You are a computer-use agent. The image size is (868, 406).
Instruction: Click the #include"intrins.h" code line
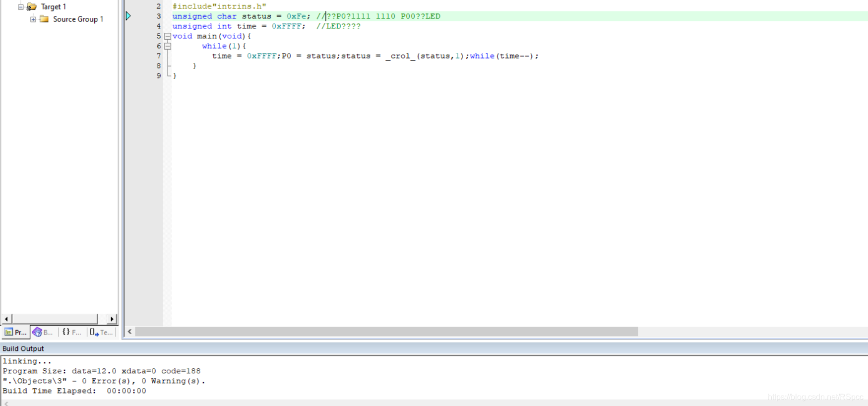(x=219, y=6)
